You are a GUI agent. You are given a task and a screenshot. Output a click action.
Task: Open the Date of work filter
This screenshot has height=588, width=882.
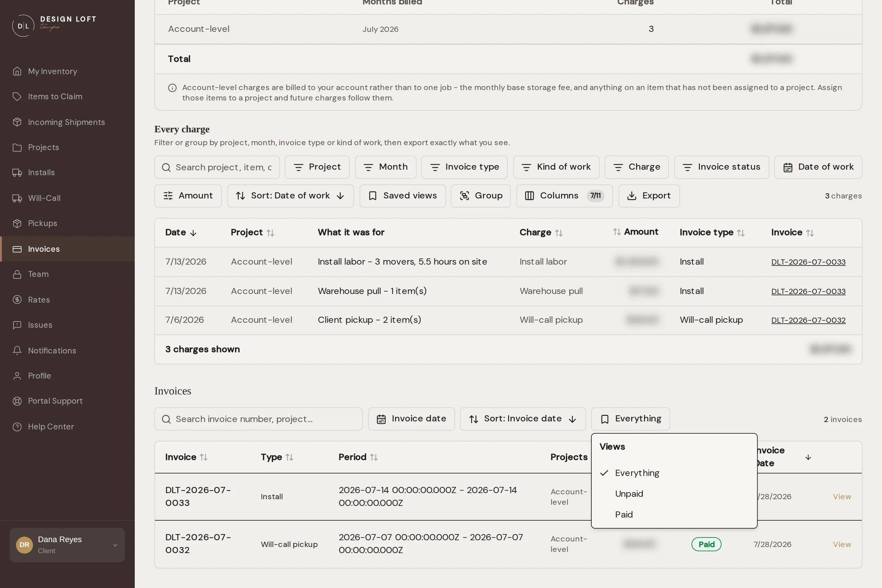[818, 167]
